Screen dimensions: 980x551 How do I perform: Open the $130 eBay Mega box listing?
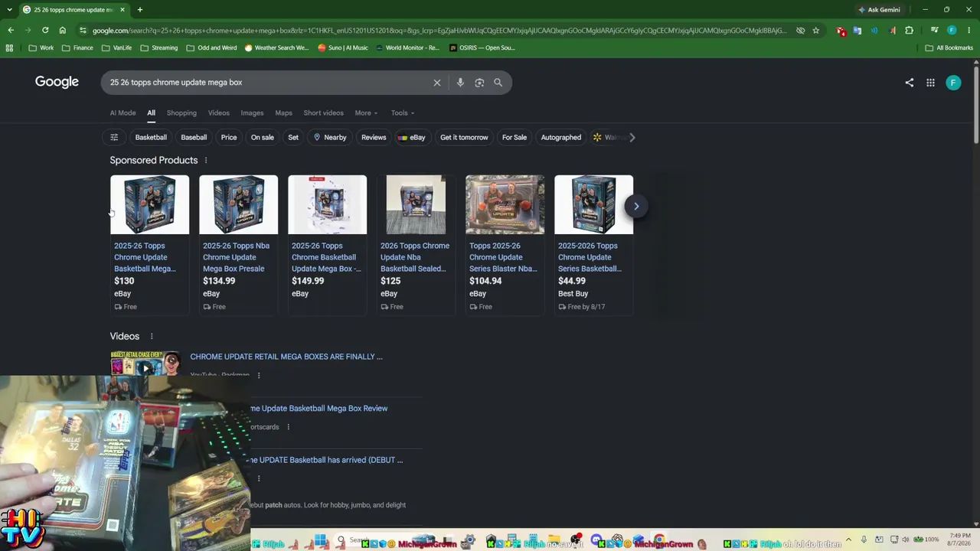point(149,244)
